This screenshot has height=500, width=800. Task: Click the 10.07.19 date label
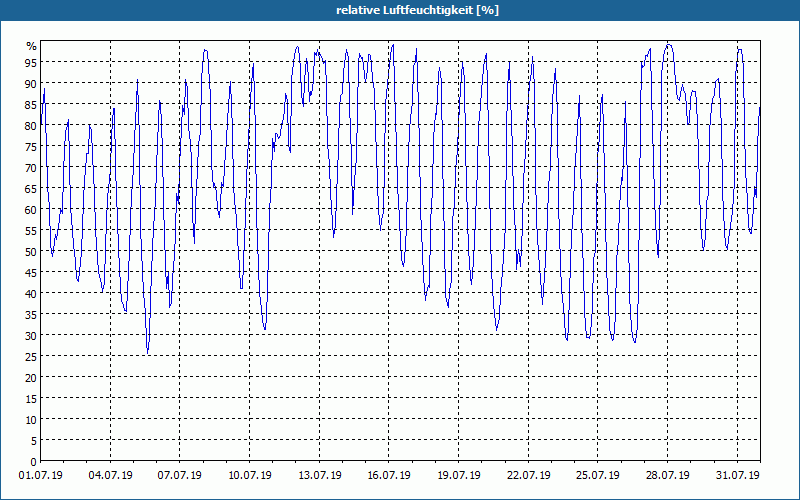pyautogui.click(x=249, y=476)
